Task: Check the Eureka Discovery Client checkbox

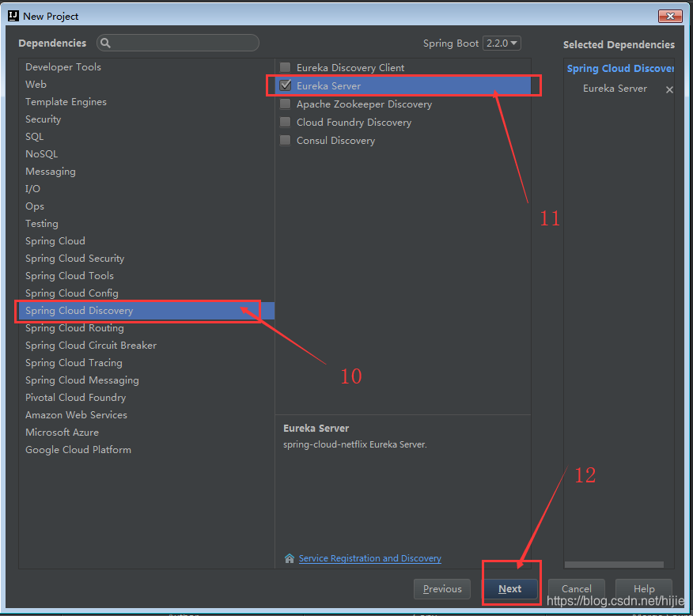Action: pyautogui.click(x=286, y=67)
